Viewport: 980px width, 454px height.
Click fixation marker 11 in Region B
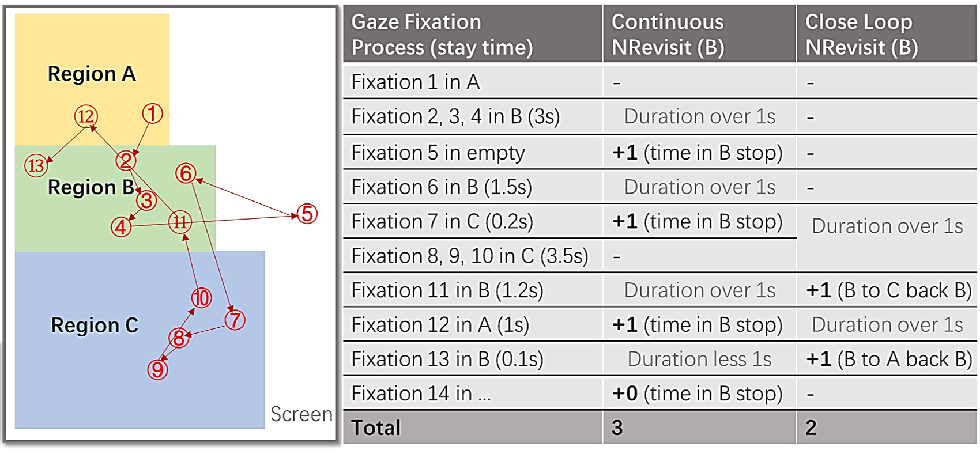tap(180, 222)
